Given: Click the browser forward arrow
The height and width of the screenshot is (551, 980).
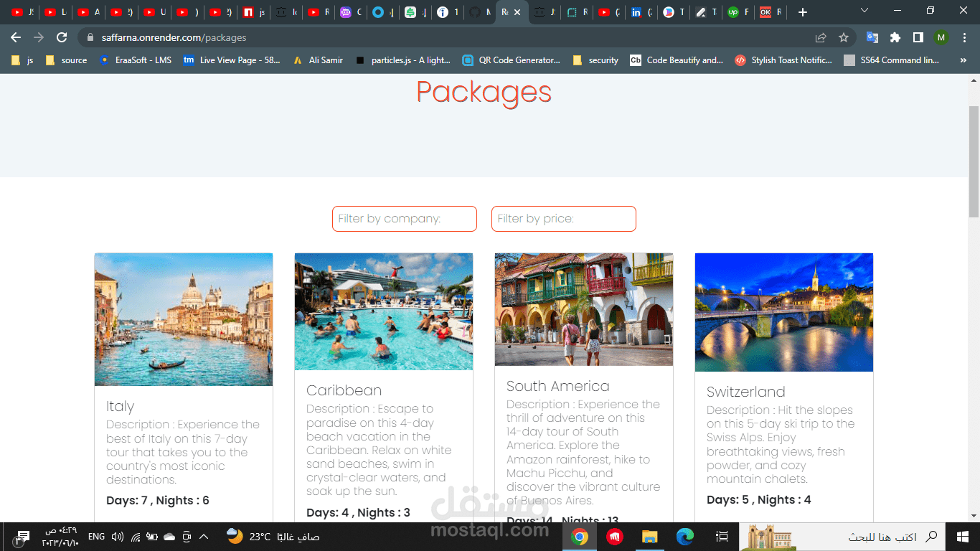Looking at the screenshot, I should coord(39,37).
